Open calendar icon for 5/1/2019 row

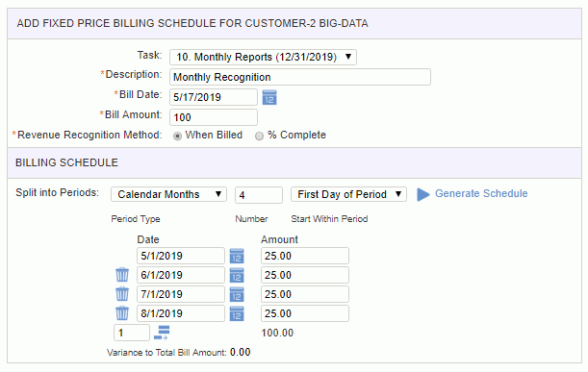tap(237, 256)
